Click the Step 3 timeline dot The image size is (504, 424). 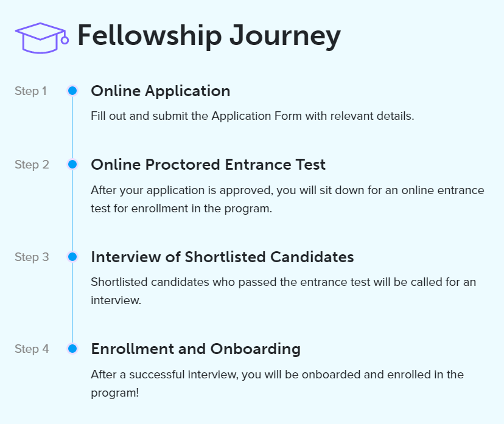72,257
